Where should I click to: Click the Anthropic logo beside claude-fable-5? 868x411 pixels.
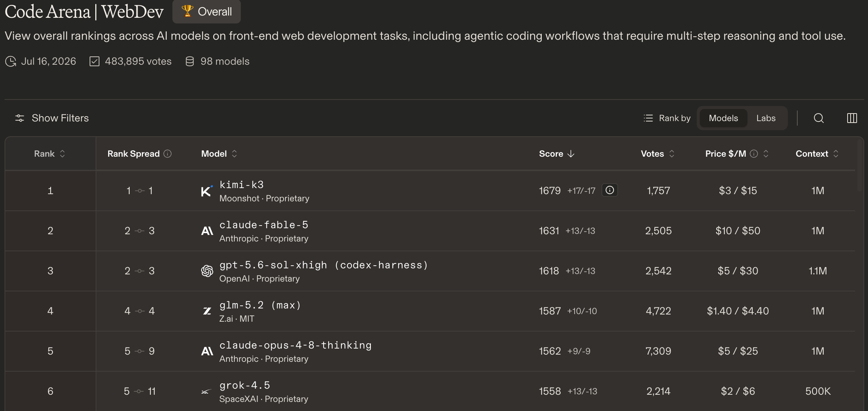(207, 231)
